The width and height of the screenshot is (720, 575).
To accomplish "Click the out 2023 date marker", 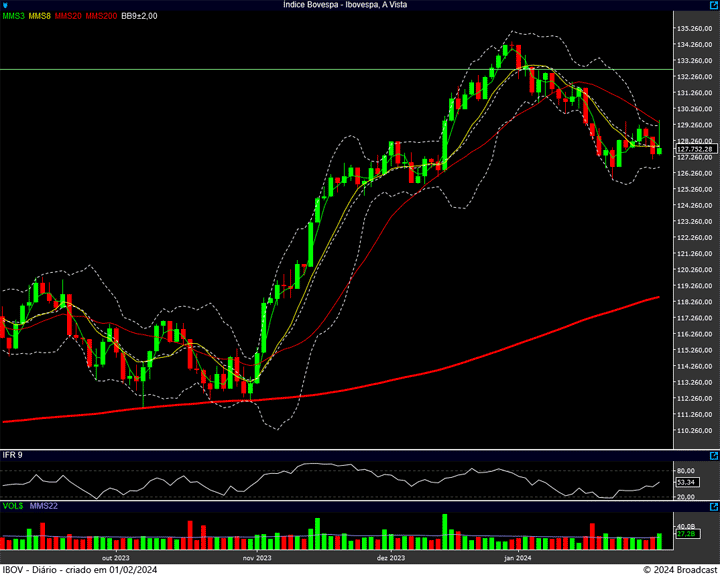I will coord(115,557).
